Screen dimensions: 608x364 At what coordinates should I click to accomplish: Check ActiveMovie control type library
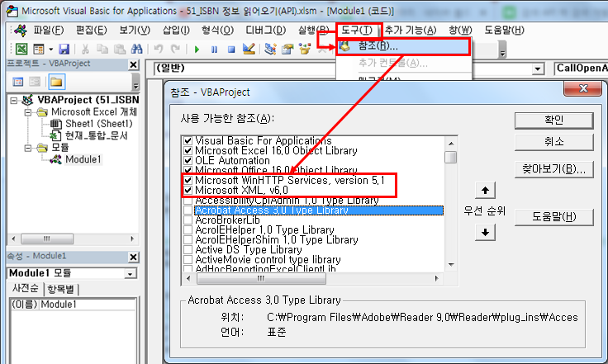[188, 260]
